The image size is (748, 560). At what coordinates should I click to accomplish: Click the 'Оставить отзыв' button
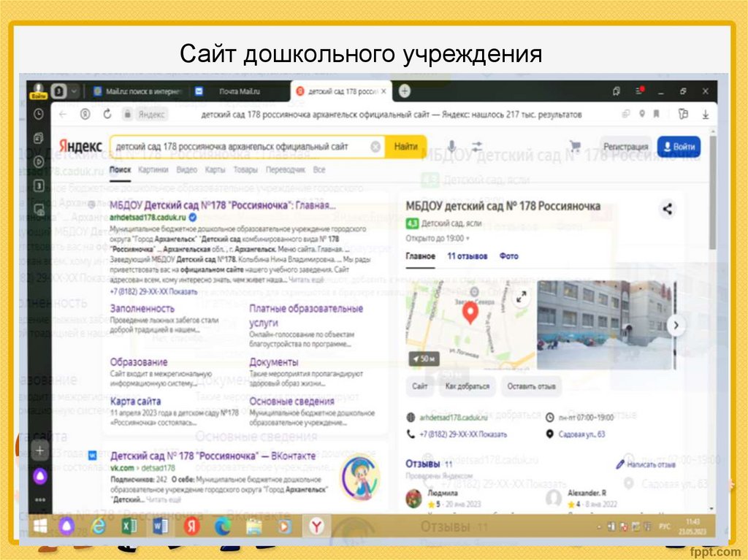tap(530, 387)
